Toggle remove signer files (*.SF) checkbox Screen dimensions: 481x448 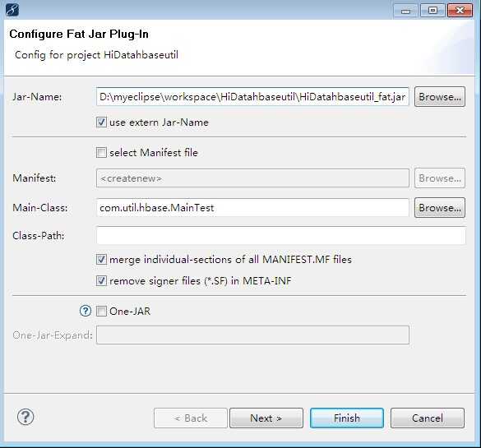coord(101,280)
